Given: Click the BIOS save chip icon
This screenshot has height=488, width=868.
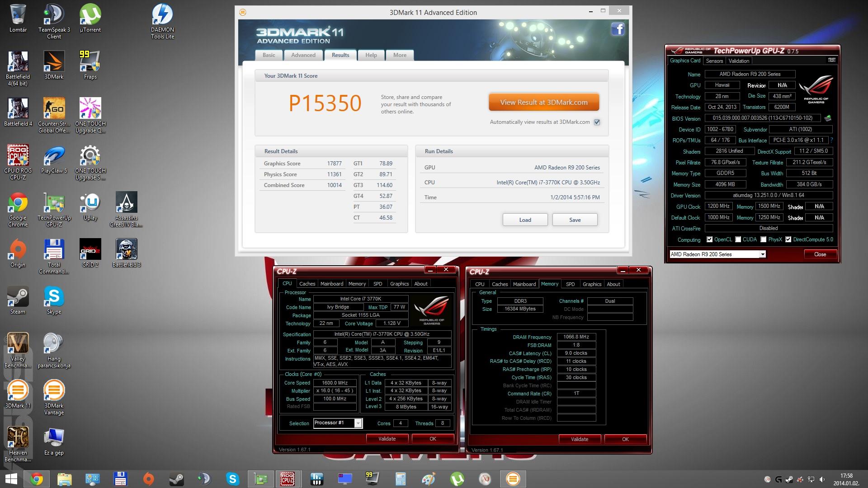Looking at the screenshot, I should pos(828,118).
